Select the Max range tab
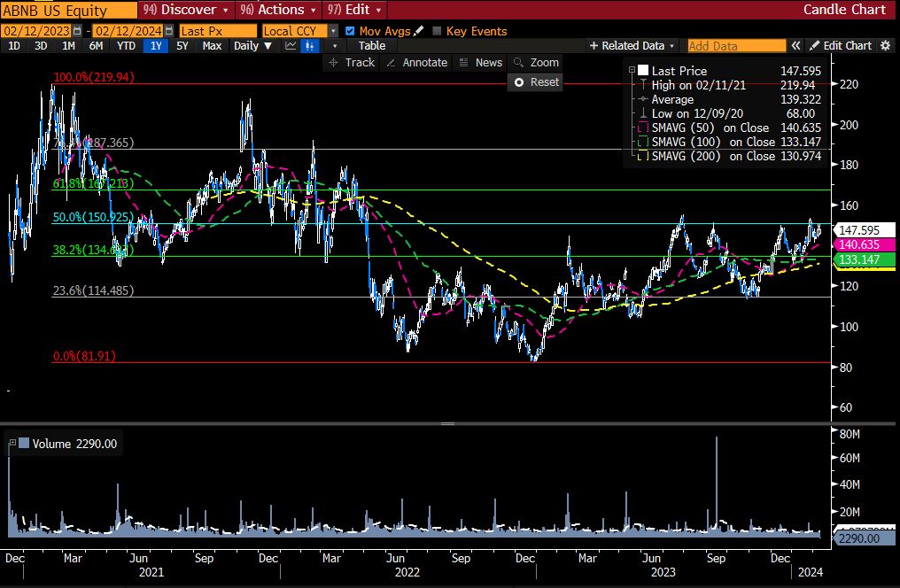 (212, 46)
